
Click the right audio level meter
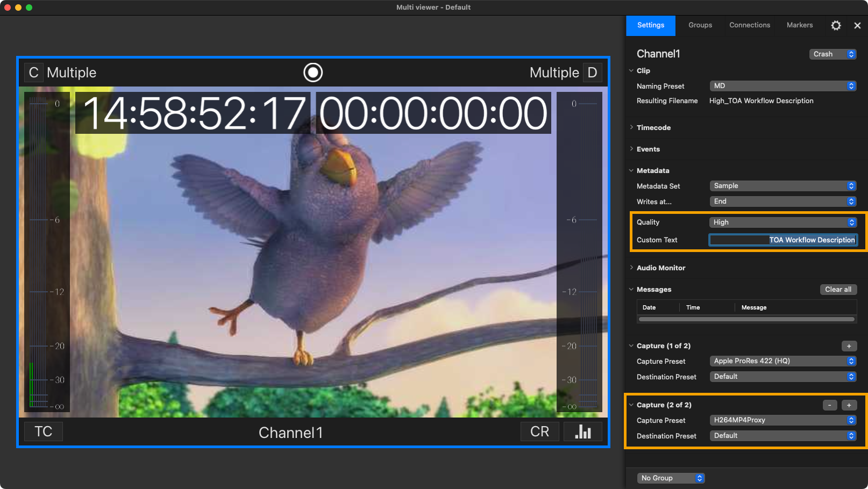[579, 251]
